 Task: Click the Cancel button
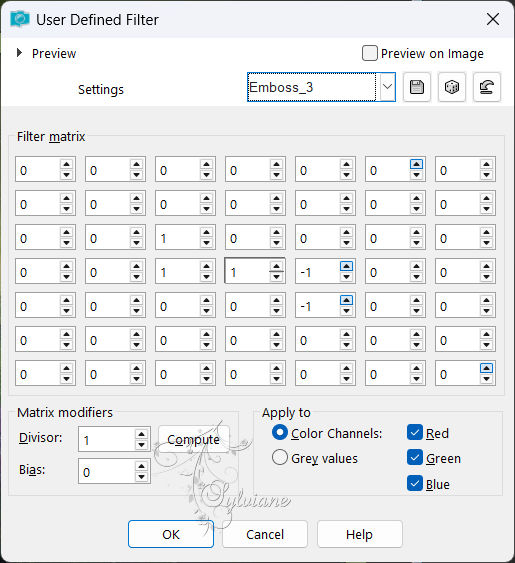[x=265, y=534]
